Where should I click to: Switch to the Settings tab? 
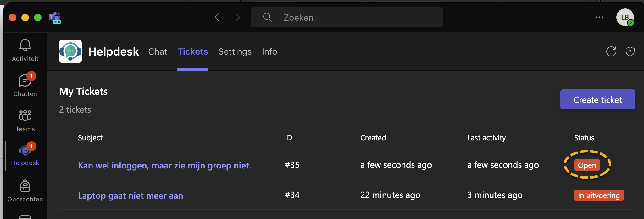[x=235, y=51]
